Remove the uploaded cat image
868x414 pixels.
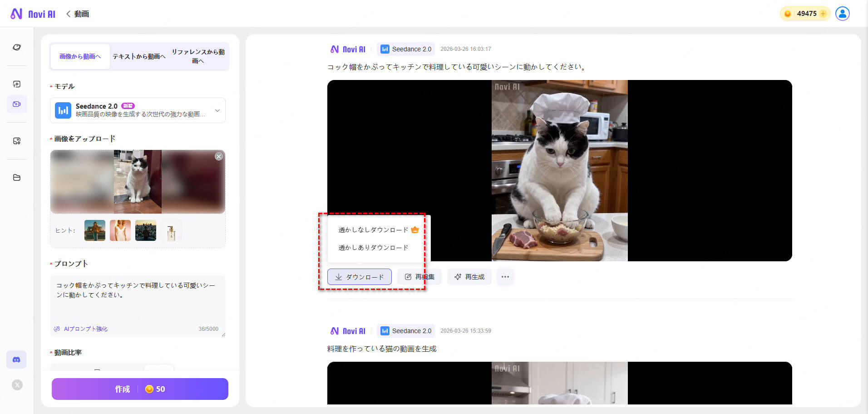point(219,156)
